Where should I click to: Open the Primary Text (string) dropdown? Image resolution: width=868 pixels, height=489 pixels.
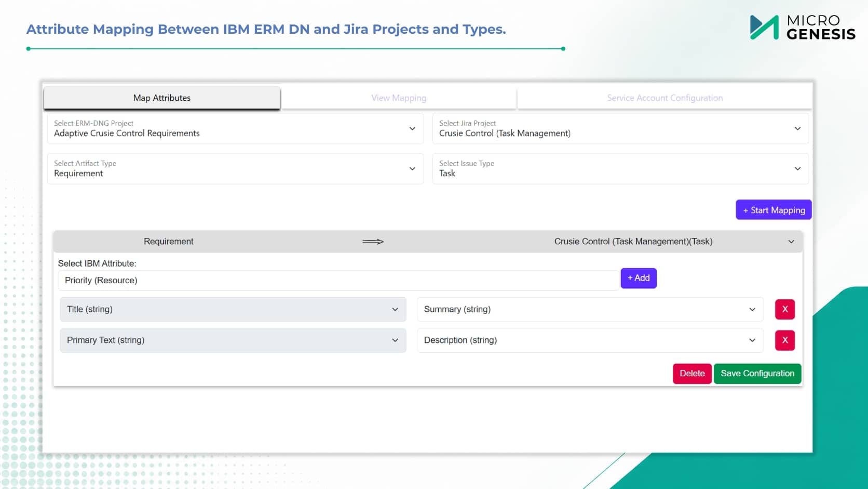pos(233,340)
